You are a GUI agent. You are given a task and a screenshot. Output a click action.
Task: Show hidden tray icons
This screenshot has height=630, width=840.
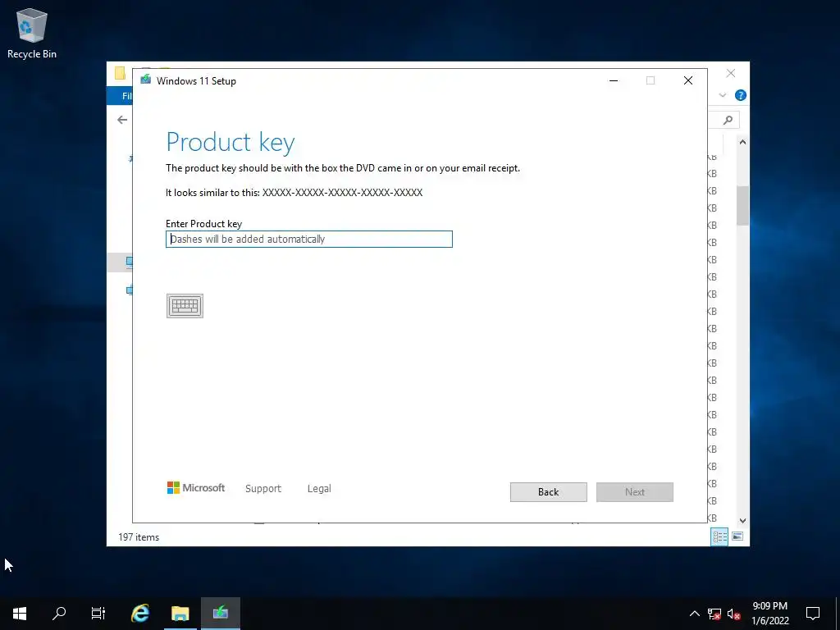[x=694, y=614]
